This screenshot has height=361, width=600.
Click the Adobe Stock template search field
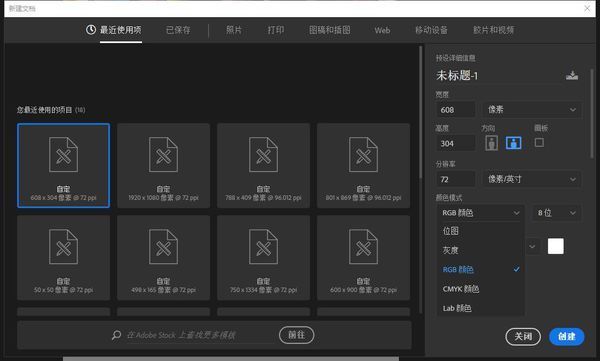[x=199, y=335]
